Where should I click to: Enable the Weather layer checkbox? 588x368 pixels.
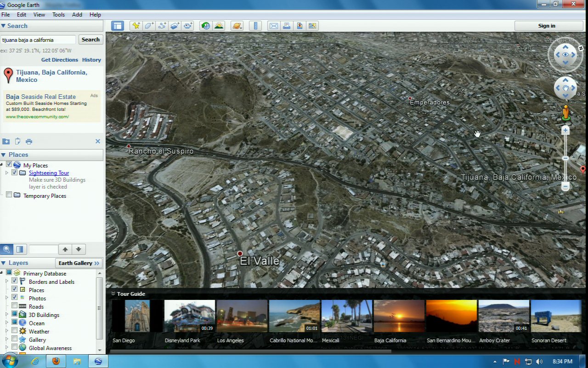coord(15,331)
